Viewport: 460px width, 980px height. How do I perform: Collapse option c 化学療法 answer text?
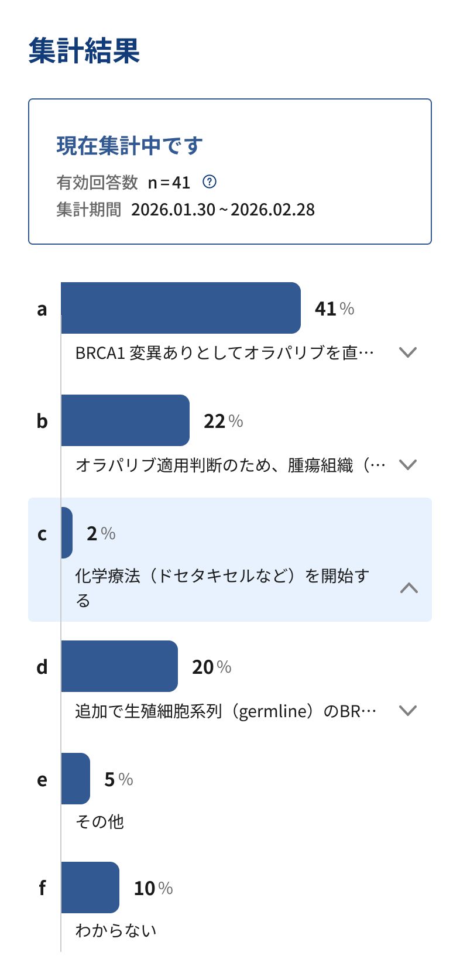[x=408, y=588]
